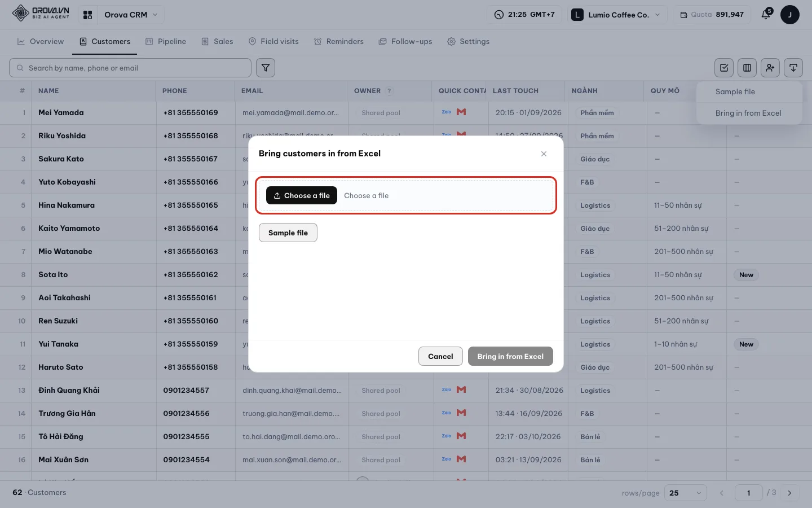Open the Reminders tab
Screen dimensions: 812x508
(339, 41)
